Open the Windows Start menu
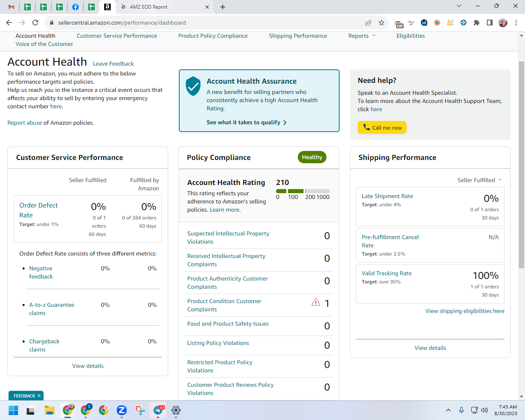This screenshot has width=525, height=420. (x=14, y=410)
